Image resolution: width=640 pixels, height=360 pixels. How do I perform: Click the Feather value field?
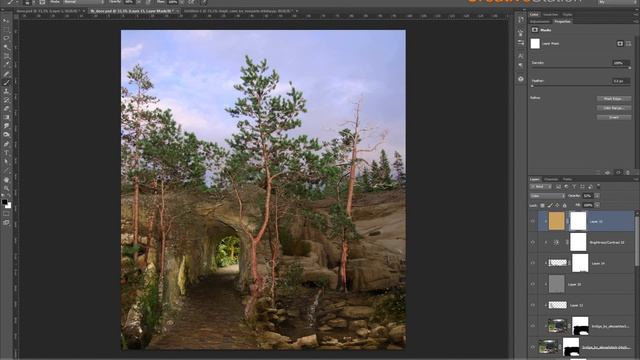pyautogui.click(x=620, y=81)
